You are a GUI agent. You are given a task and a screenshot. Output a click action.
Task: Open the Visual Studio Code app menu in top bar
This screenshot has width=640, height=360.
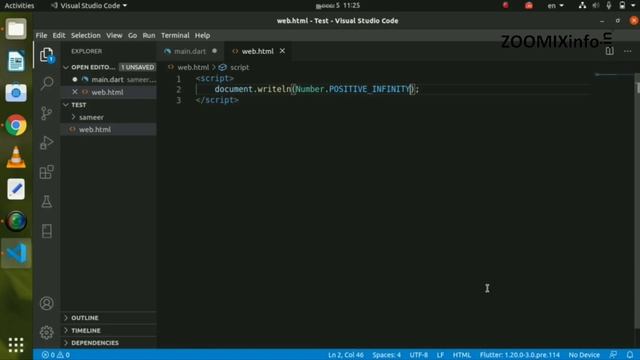(x=89, y=5)
